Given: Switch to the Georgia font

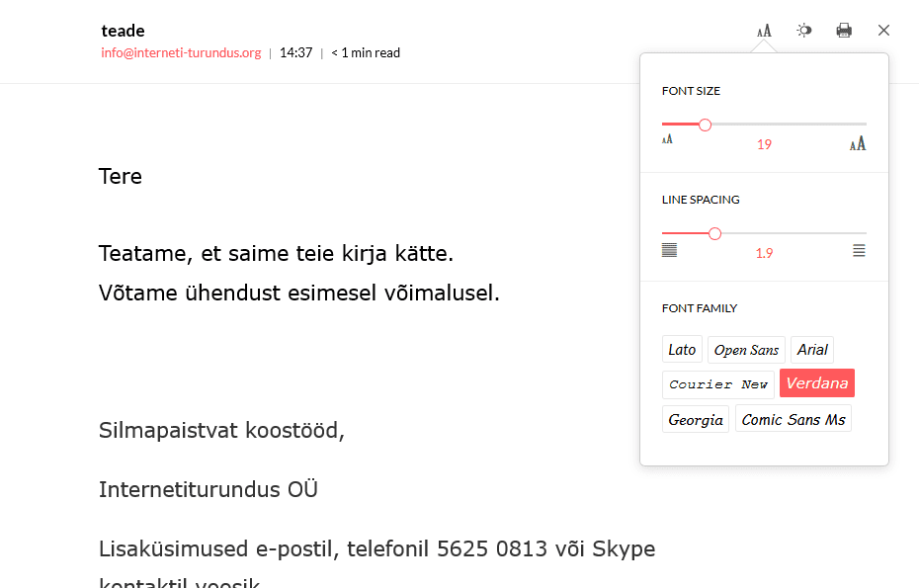Looking at the screenshot, I should tap(696, 419).
